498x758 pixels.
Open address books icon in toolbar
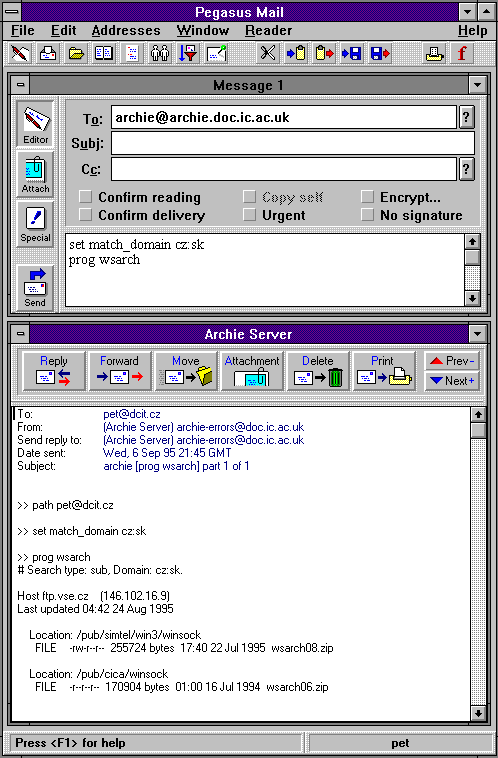104,53
